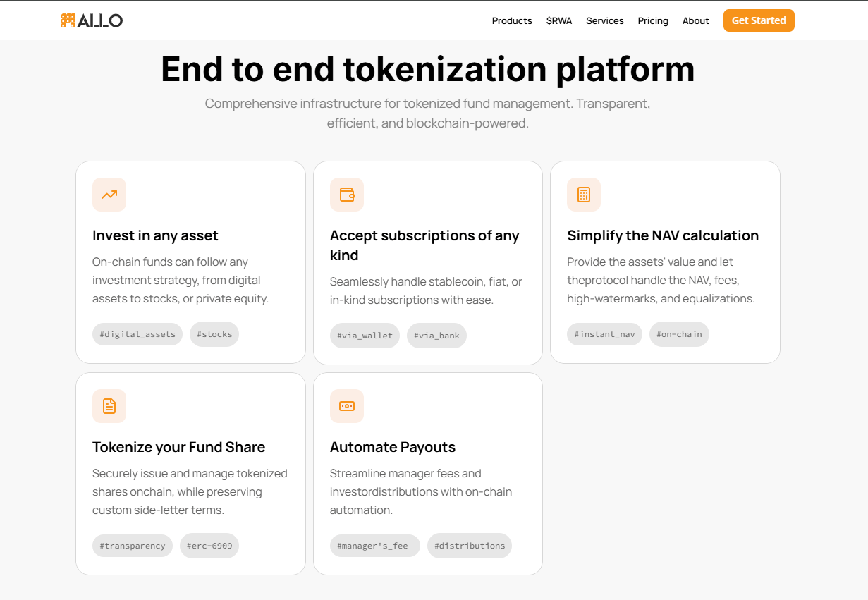The image size is (868, 600).
Task: Select the #digital_assets tag
Action: click(x=137, y=334)
